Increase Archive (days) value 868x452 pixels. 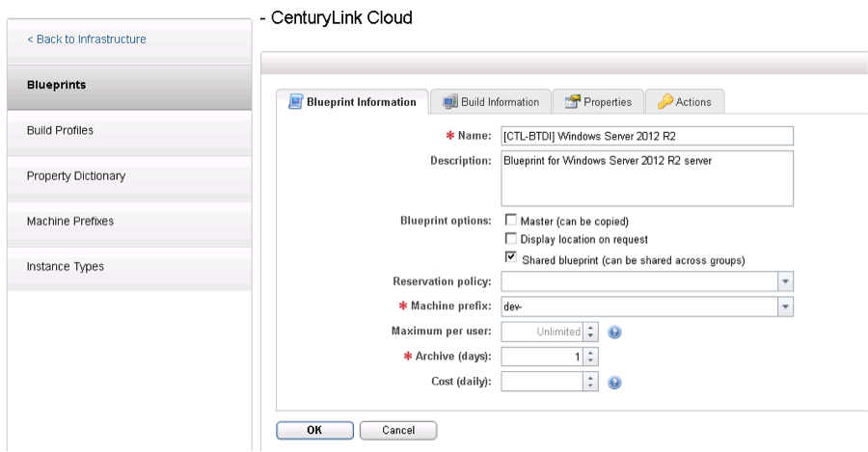coord(590,352)
